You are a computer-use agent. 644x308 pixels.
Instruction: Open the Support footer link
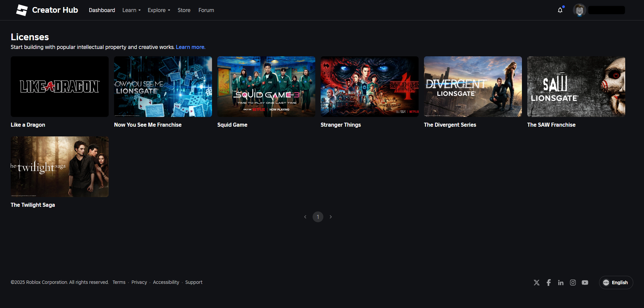click(194, 282)
